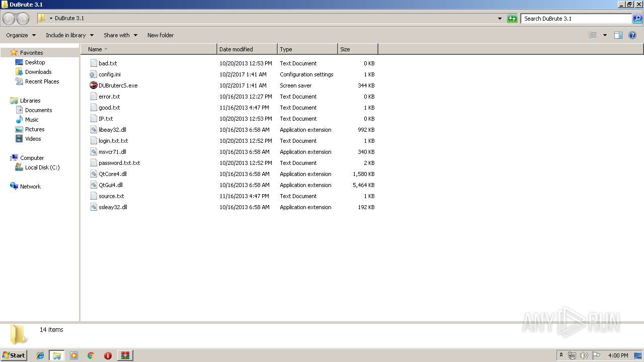Select the source.txt file icon
644x362 pixels.
[94, 196]
